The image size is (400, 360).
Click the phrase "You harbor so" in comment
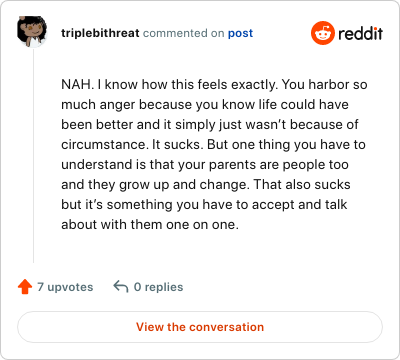pyautogui.click(x=325, y=84)
